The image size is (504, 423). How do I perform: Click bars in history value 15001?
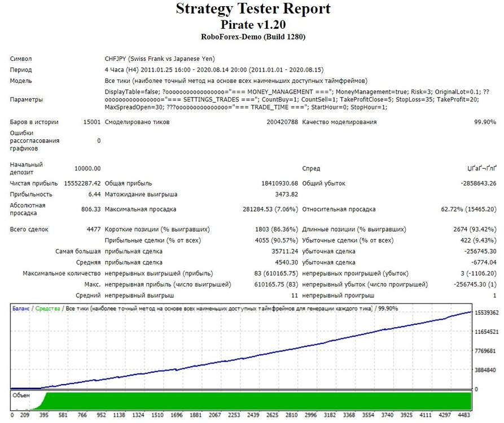tap(92, 122)
